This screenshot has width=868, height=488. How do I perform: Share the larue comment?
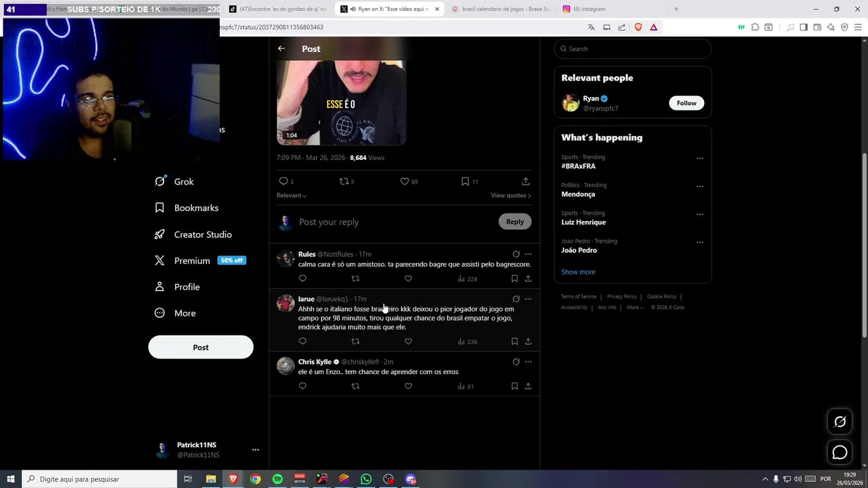(528, 342)
